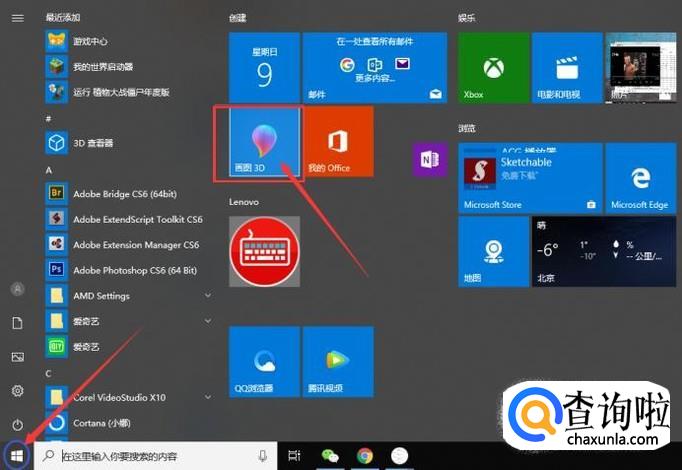This screenshot has height=470, width=682.
Task: Expand the AMD Settings folder chevron
Action: (x=208, y=296)
